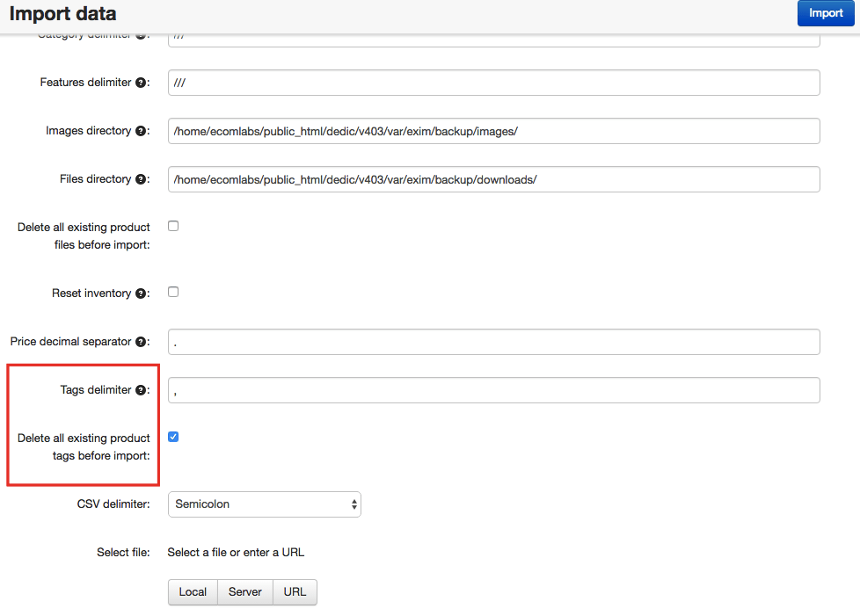Open help icon for Files directory
Viewport: 860px width, 616px height.
coord(141,179)
